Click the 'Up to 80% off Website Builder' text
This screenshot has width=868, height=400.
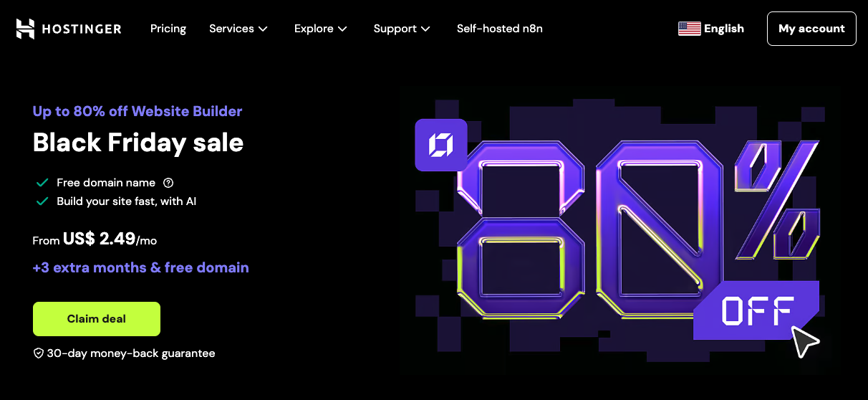tap(138, 111)
